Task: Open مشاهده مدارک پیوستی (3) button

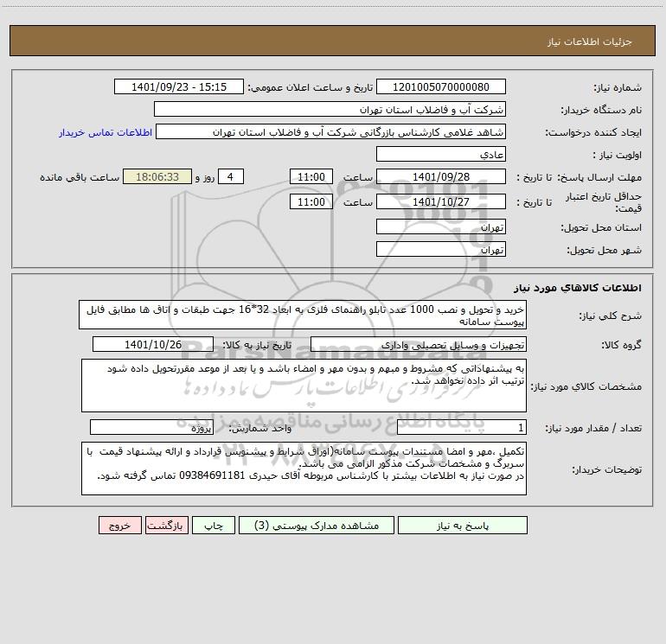Action: click(x=317, y=525)
